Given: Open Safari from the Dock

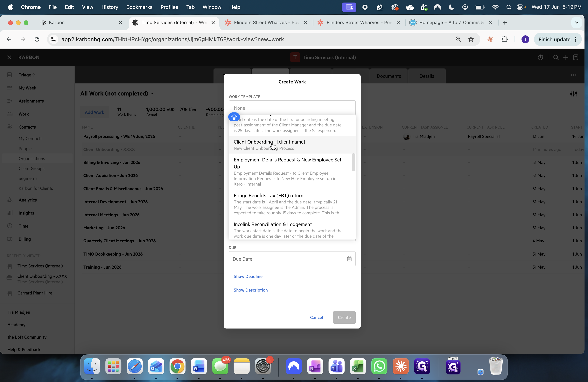Looking at the screenshot, I should 135,366.
